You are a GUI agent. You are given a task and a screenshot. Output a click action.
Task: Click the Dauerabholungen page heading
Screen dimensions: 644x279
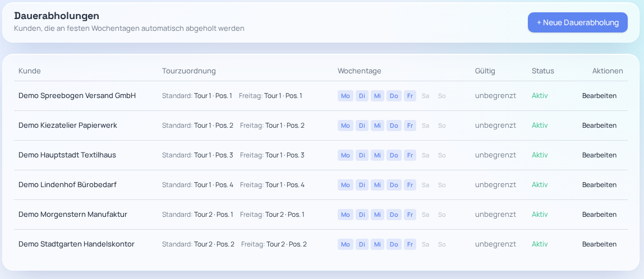tap(57, 16)
